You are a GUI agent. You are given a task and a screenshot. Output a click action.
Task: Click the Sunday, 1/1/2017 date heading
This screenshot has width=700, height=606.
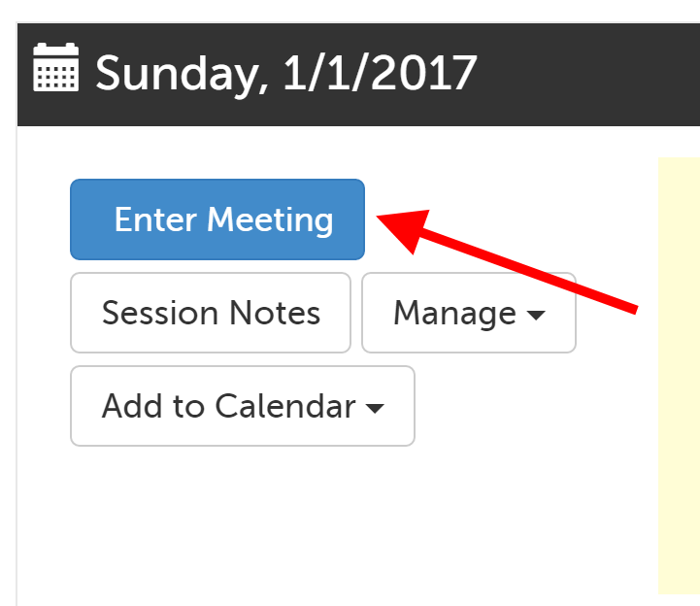tap(285, 73)
